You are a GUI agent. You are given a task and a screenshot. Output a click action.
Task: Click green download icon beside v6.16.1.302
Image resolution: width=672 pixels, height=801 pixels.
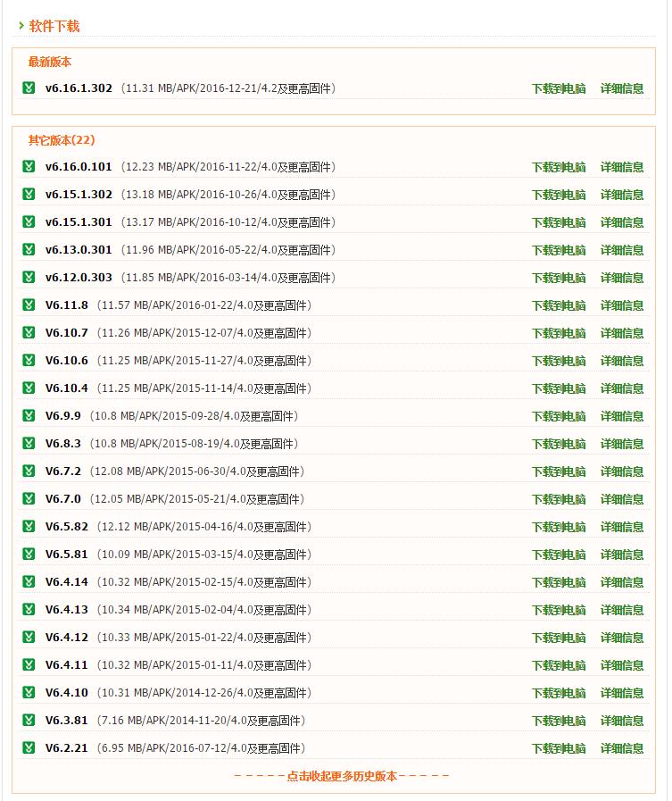[x=29, y=88]
